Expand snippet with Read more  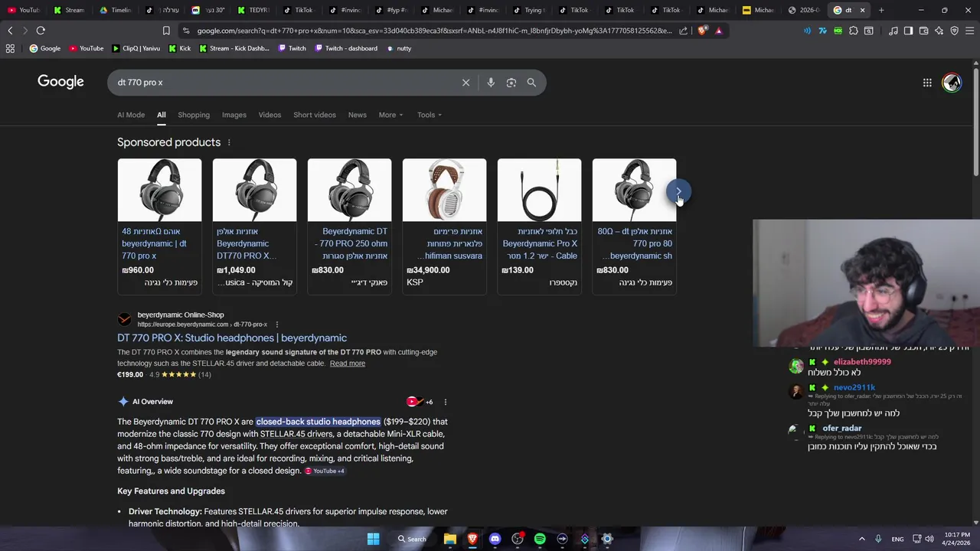pos(348,364)
